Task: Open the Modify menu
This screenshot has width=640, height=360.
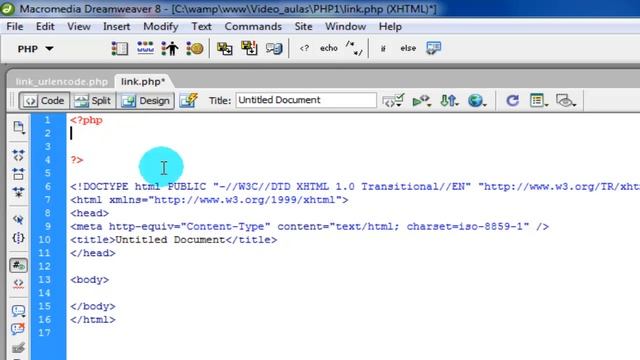Action: [x=160, y=27]
